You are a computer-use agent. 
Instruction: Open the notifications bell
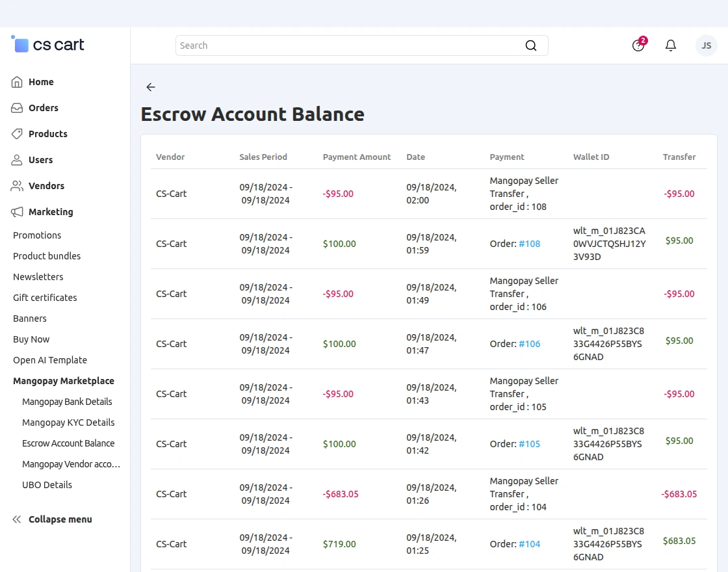click(670, 45)
